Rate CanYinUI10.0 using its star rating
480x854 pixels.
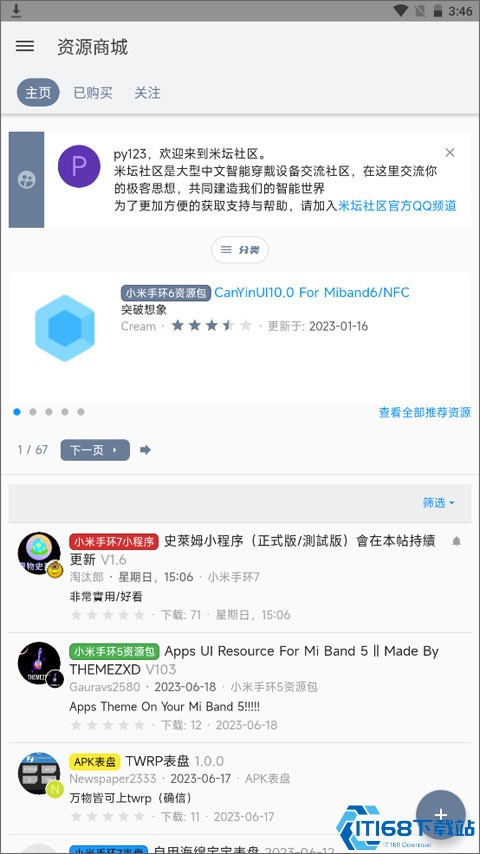[x=212, y=326]
